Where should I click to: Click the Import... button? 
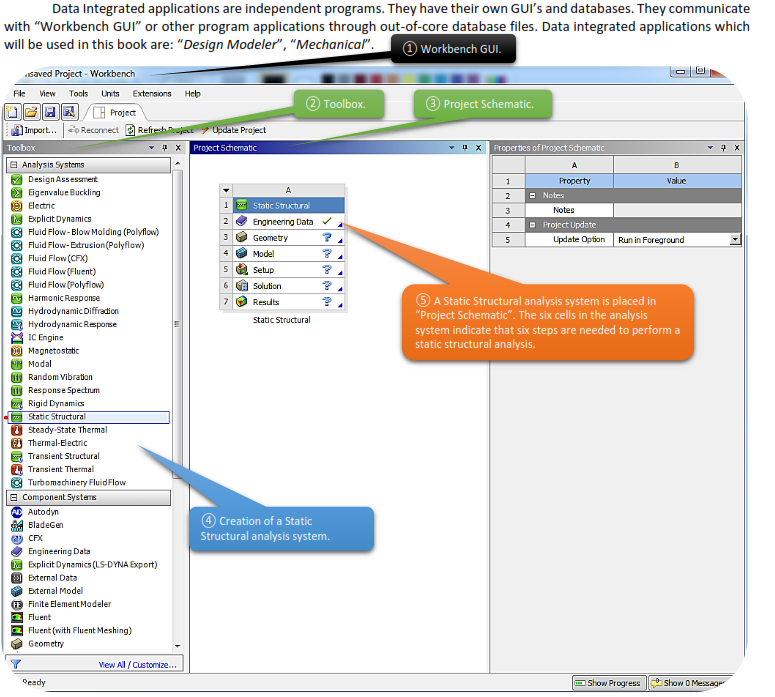33,130
